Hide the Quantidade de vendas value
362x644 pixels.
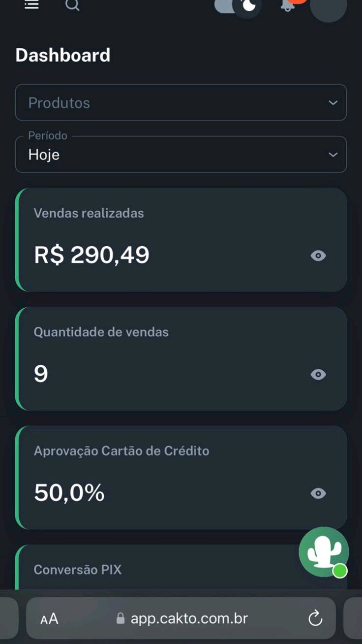click(x=318, y=375)
